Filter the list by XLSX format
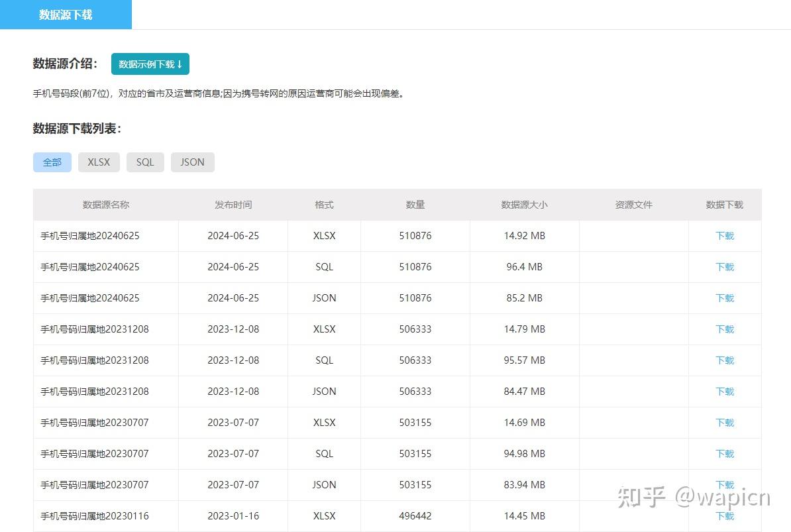Viewport: 791px width, 532px height. tap(99, 162)
